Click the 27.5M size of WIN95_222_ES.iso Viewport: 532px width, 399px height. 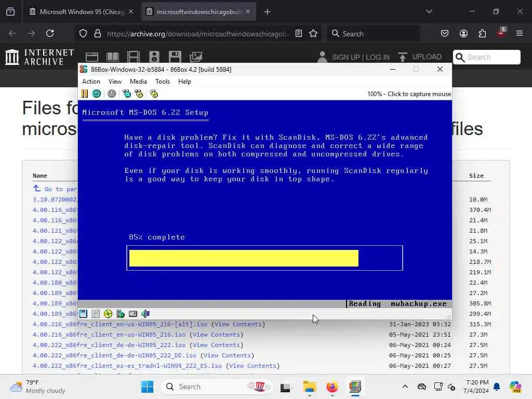(478, 366)
